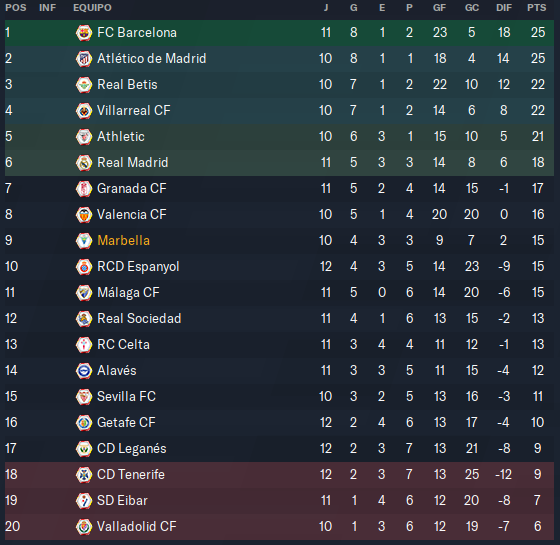Click the Villarreal CF club badge
This screenshot has width=560, height=545.
84,111
